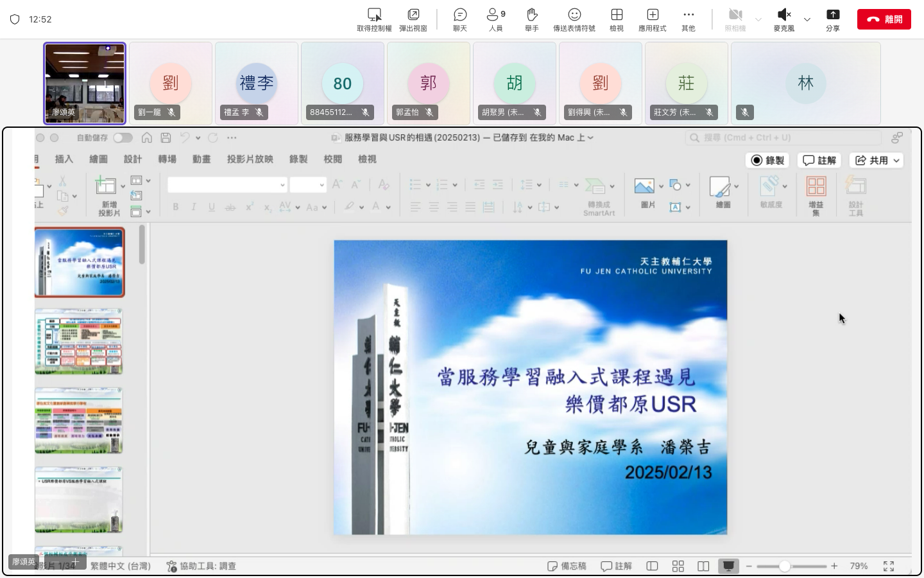Viewport: 924px width, 578px height.
Task: Click the red Leave (離開) button
Action: point(884,19)
